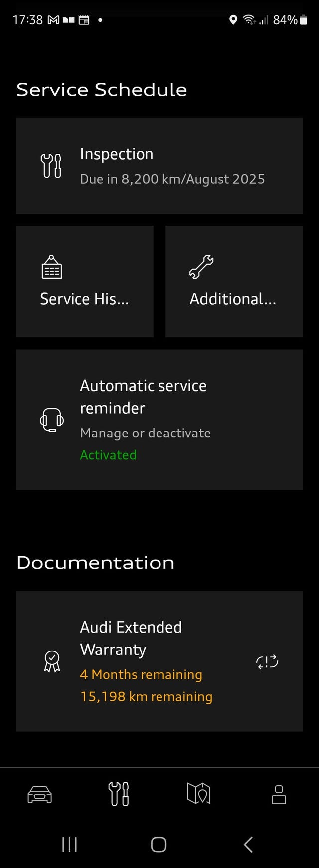Switch to the map navigation tab

click(x=199, y=794)
